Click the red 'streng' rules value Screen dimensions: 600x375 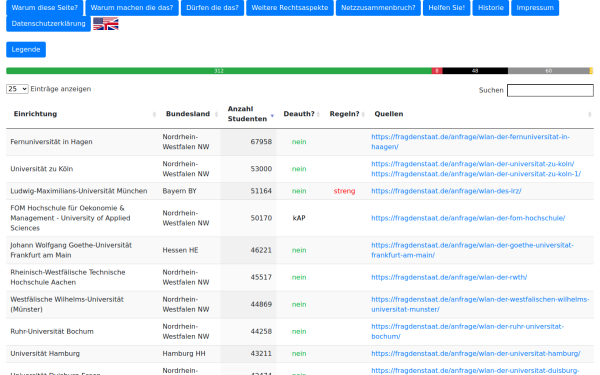coord(344,191)
